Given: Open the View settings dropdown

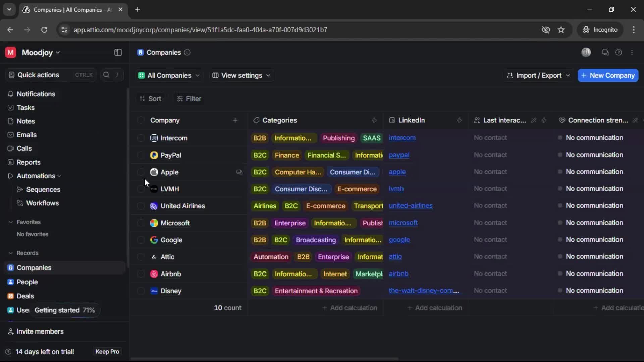Looking at the screenshot, I should (x=241, y=75).
